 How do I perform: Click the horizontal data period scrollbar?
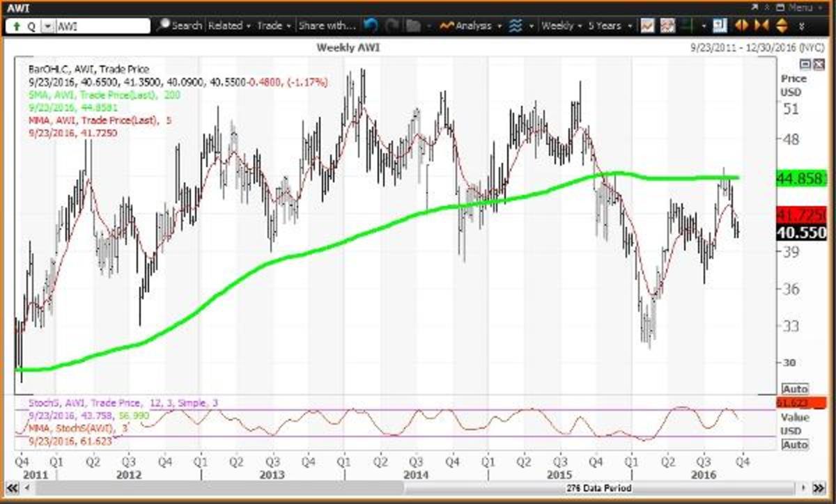coord(418,489)
